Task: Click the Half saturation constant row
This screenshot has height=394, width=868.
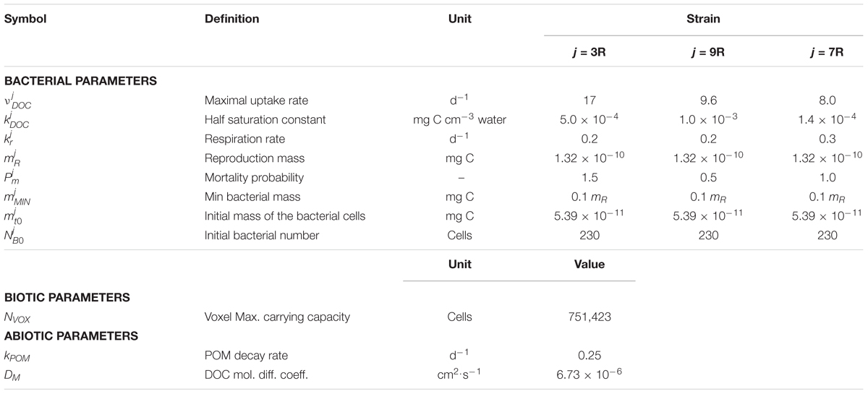Action: (434, 120)
